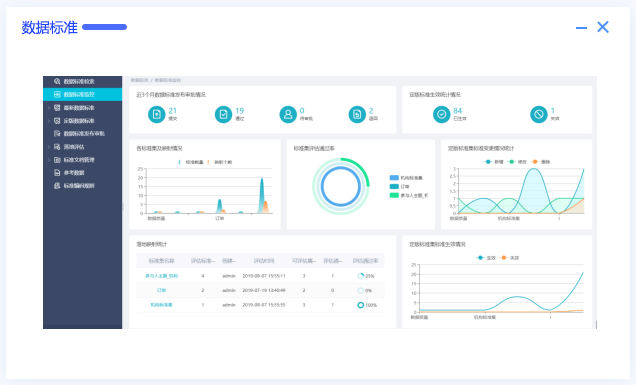
Task: Click the 已生效 checkmark circle icon showing 84
Action: (x=441, y=114)
